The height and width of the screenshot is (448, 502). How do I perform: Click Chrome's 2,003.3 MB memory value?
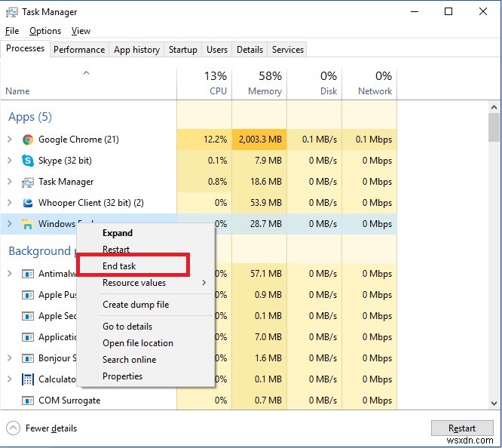pos(260,140)
